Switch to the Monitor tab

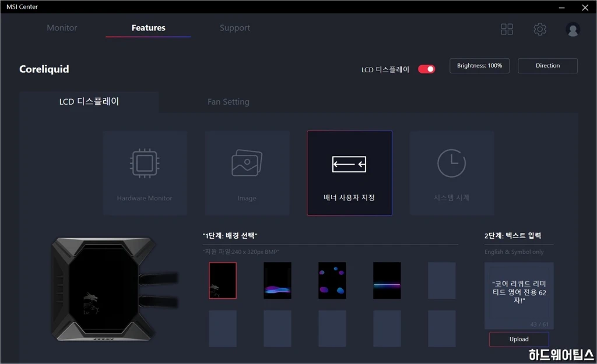pyautogui.click(x=62, y=28)
